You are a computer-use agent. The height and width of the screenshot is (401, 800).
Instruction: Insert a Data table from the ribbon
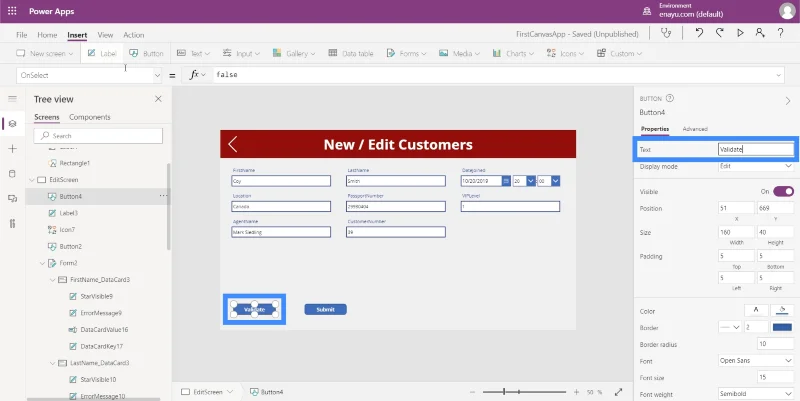pos(351,53)
